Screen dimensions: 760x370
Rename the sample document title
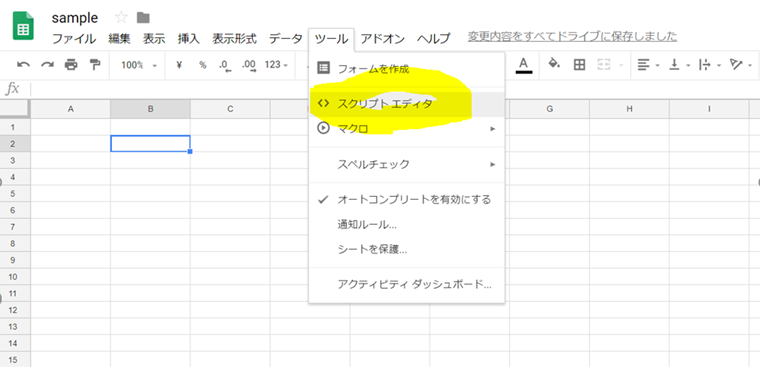[x=75, y=18]
